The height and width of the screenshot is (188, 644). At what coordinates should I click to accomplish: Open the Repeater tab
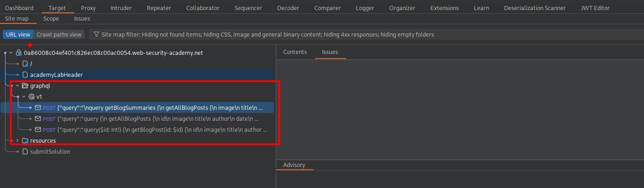[159, 8]
